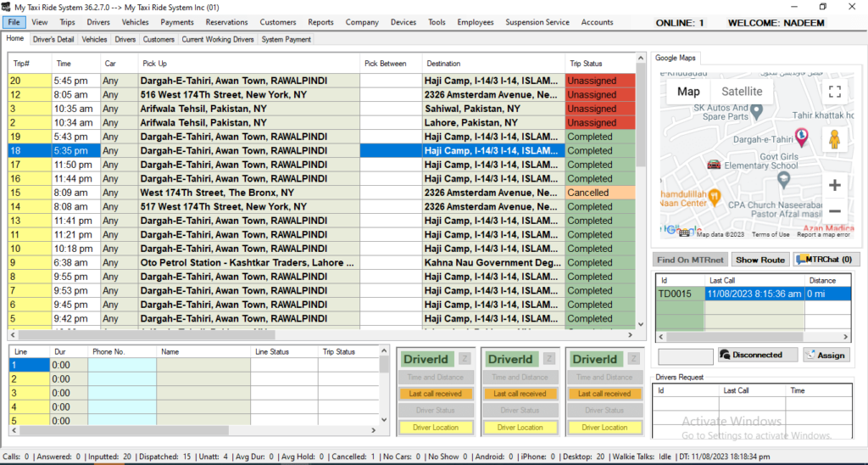Switch to Current Working Drivers tab

217,39
